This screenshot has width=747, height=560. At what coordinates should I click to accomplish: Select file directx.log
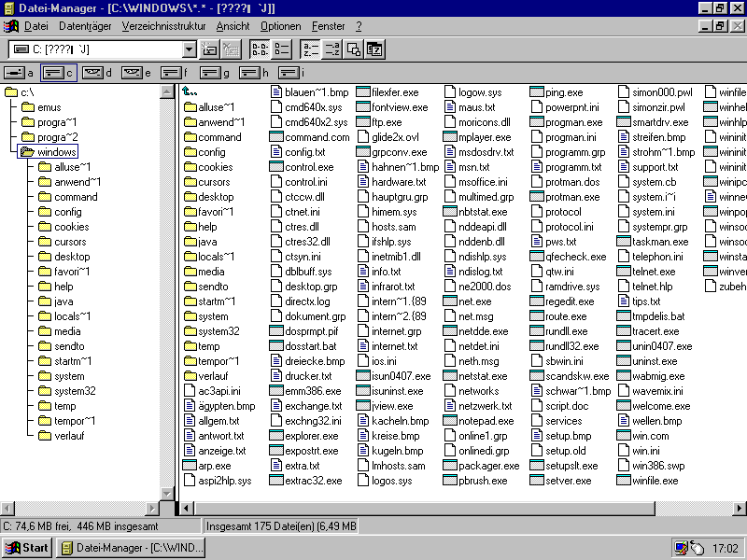[300, 301]
